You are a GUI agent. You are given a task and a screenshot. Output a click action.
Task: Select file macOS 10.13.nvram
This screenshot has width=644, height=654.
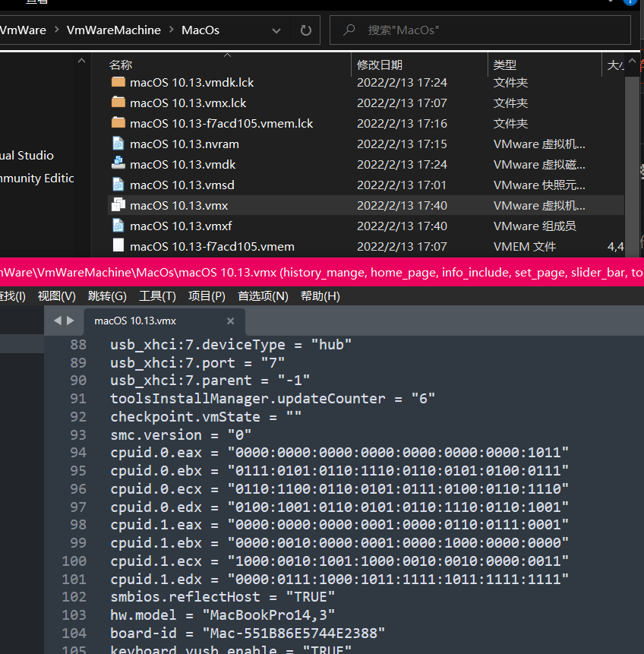pyautogui.click(x=185, y=144)
